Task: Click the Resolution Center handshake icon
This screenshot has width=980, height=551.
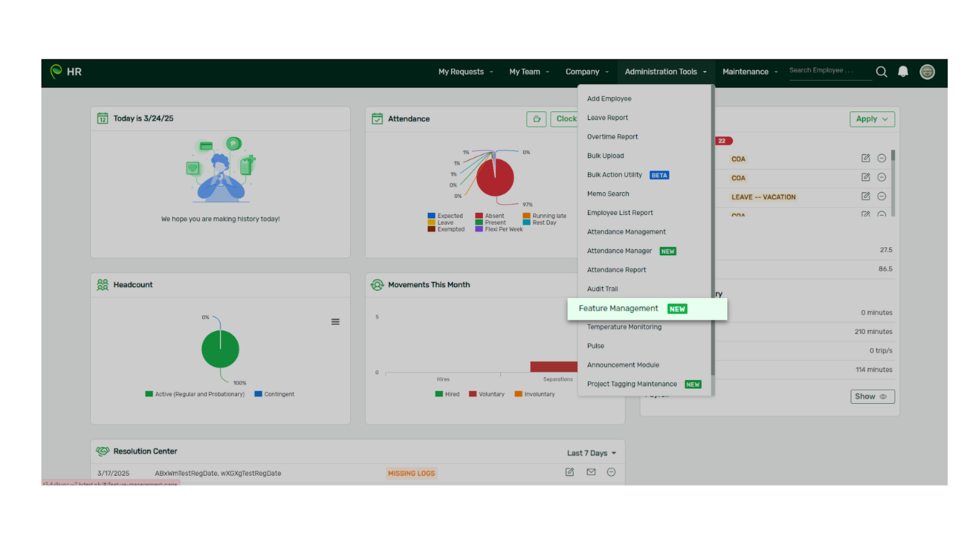Action: [102, 451]
